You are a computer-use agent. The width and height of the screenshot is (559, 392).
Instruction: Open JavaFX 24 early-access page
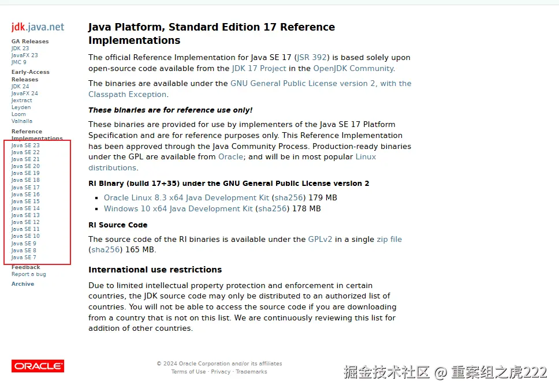pyautogui.click(x=25, y=94)
